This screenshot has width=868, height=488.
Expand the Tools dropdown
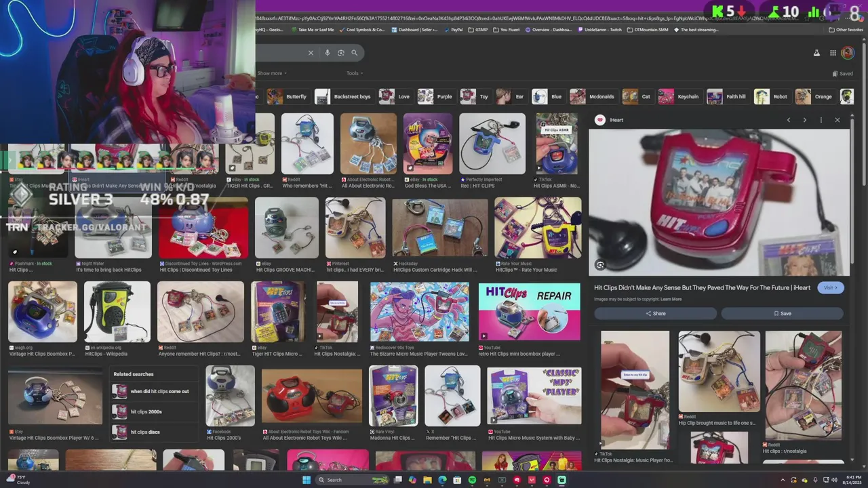pos(355,73)
